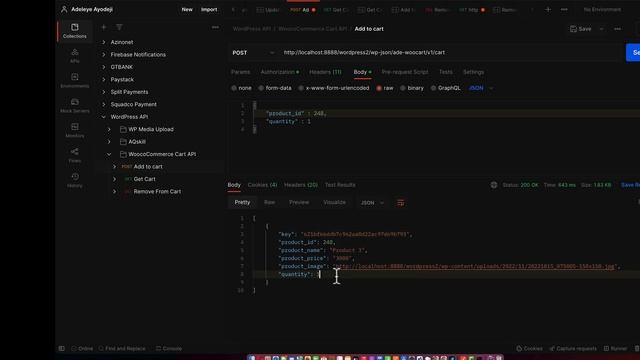The height and width of the screenshot is (360, 640).
Task: Switch to the Params tab
Action: click(240, 72)
